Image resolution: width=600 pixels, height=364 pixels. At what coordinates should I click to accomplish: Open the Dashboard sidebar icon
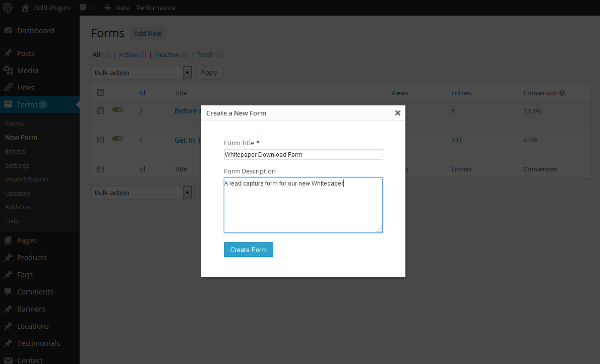click(x=8, y=31)
